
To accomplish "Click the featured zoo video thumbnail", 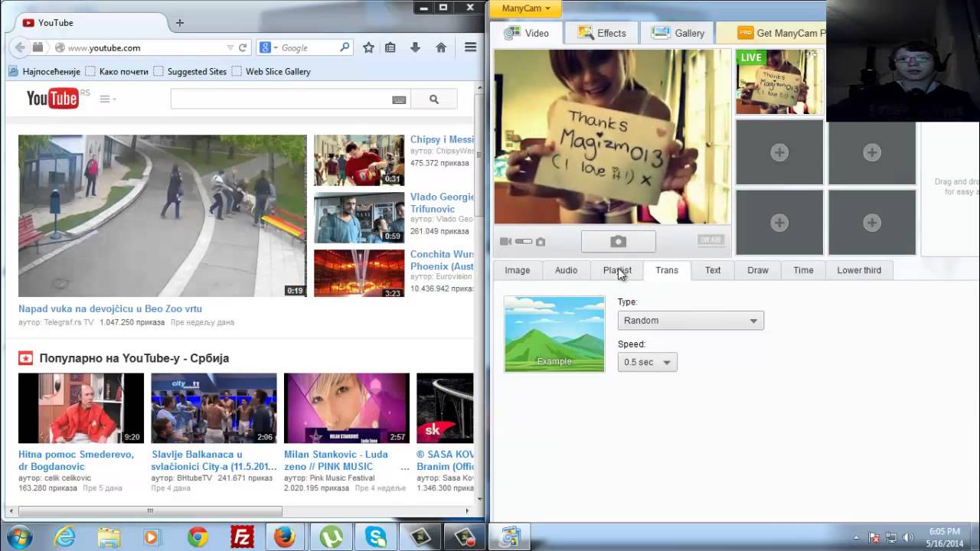I will click(x=162, y=216).
